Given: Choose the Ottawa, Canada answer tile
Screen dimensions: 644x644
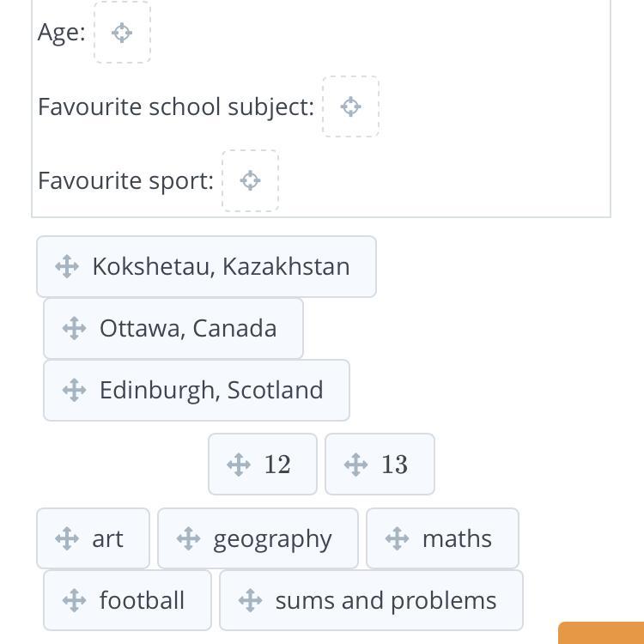Looking at the screenshot, I should coord(188,328).
